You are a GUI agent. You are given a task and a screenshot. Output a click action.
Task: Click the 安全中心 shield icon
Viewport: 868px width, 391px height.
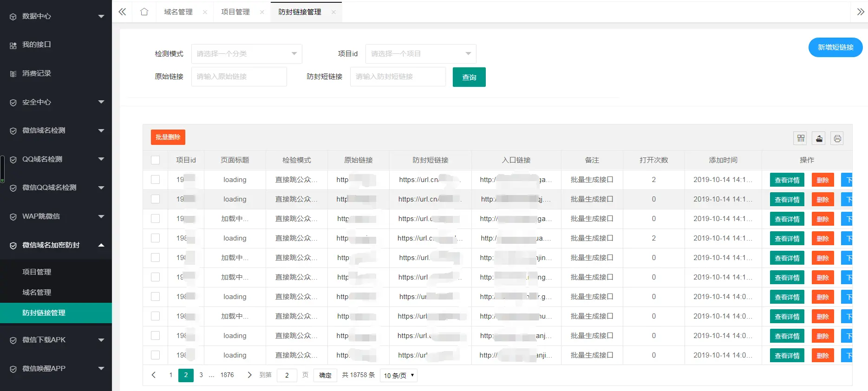point(13,102)
